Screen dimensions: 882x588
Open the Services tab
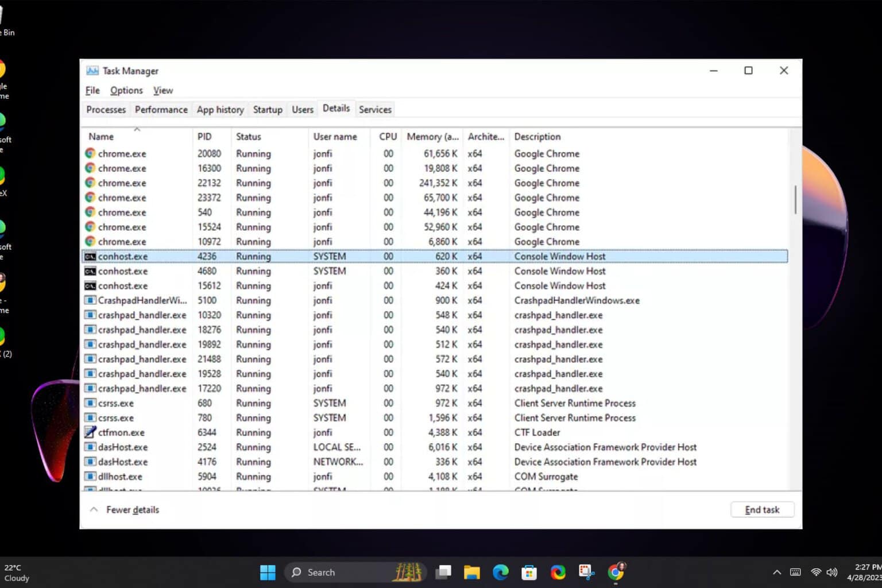point(375,110)
